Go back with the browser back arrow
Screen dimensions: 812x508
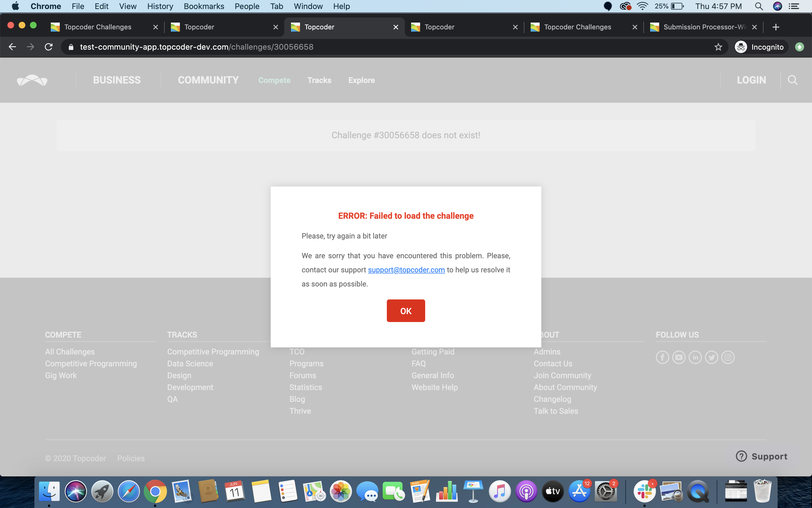12,47
